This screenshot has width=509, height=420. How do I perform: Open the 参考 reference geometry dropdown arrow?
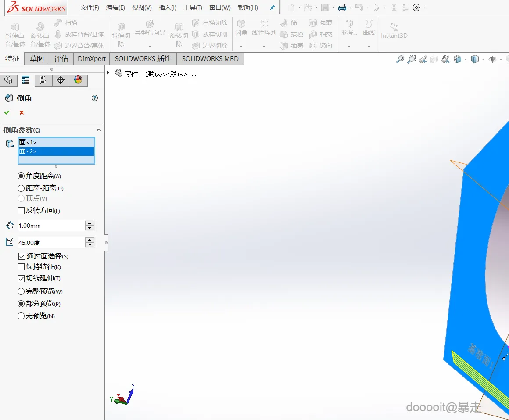tap(349, 47)
